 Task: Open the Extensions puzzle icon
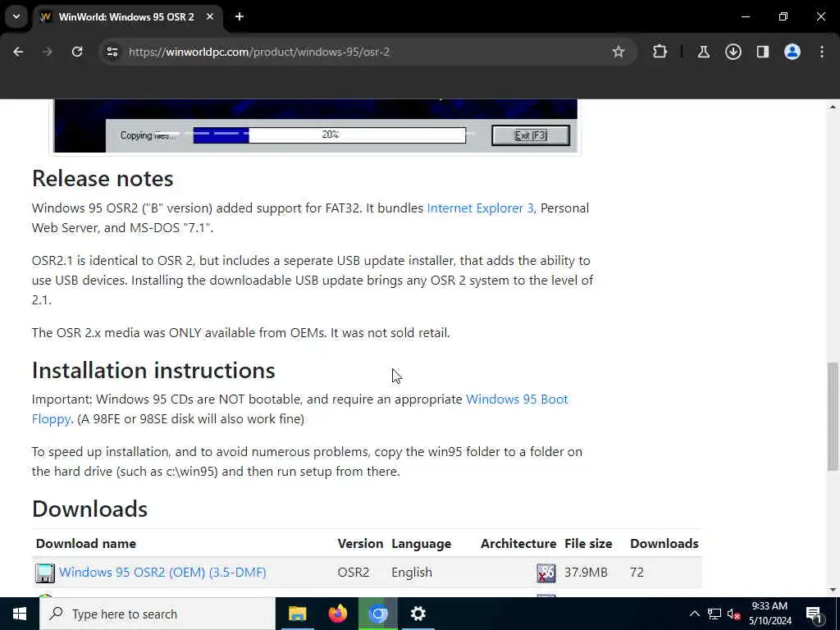[x=660, y=52]
